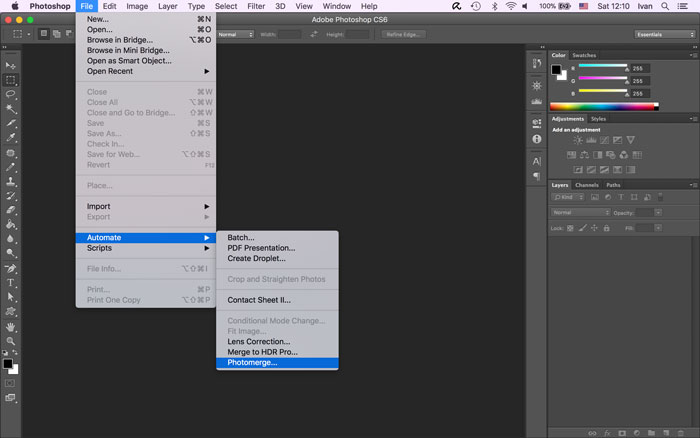Screen dimensions: 700x438
Task: Toggle lock position
Action: (594, 228)
